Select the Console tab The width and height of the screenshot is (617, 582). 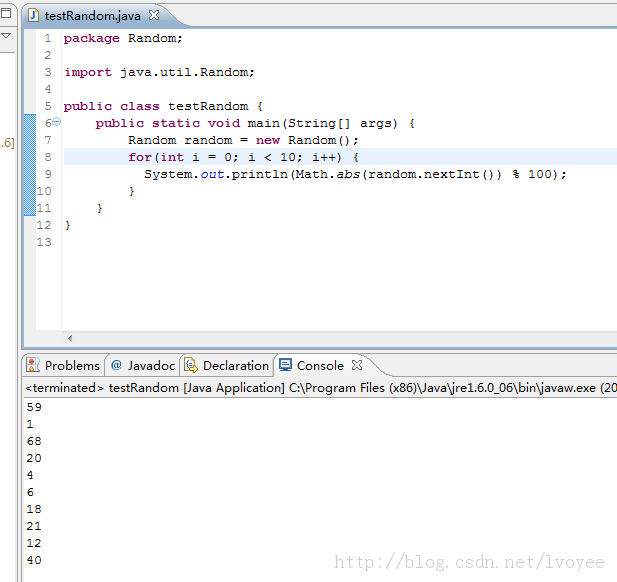(x=319, y=365)
